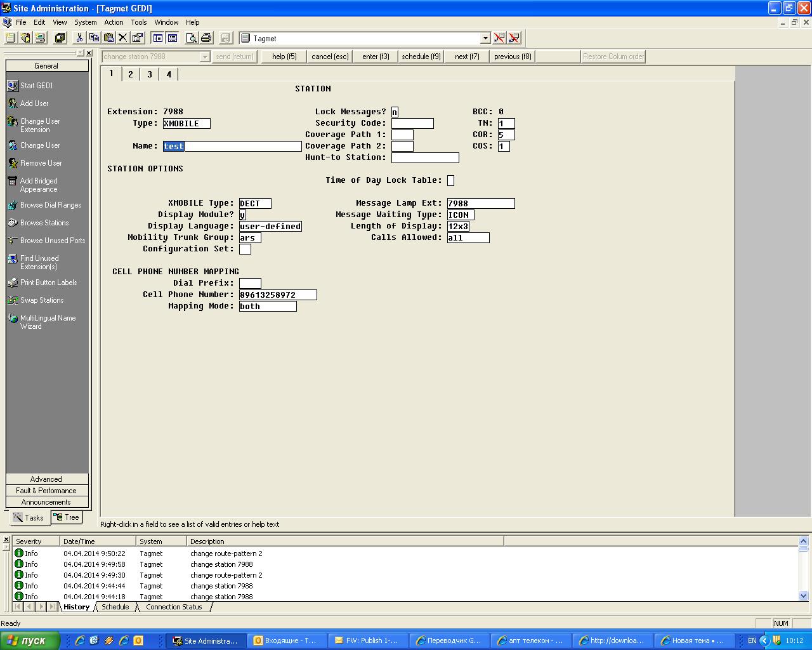Open the Site Administration taskbar button
The image size is (812, 650).
(x=206, y=640)
